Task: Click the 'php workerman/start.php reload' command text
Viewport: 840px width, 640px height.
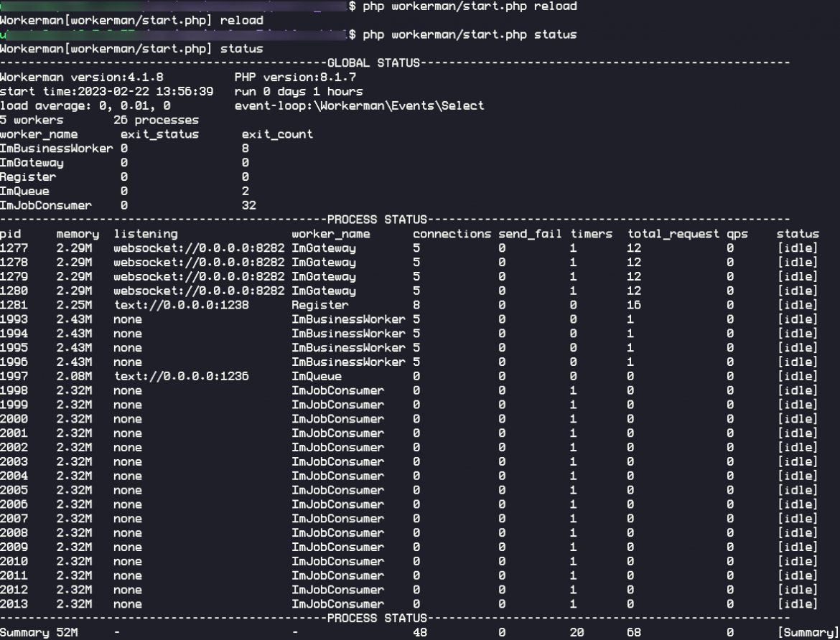Action: coord(470,6)
